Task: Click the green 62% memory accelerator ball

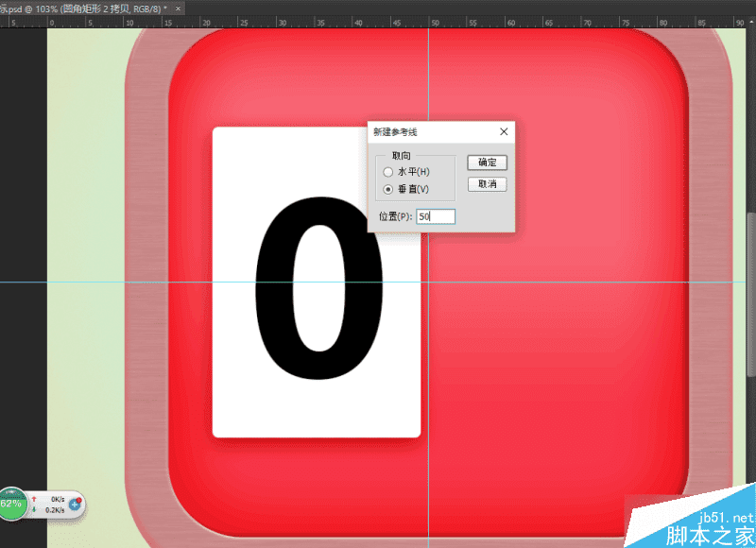Action: point(12,505)
